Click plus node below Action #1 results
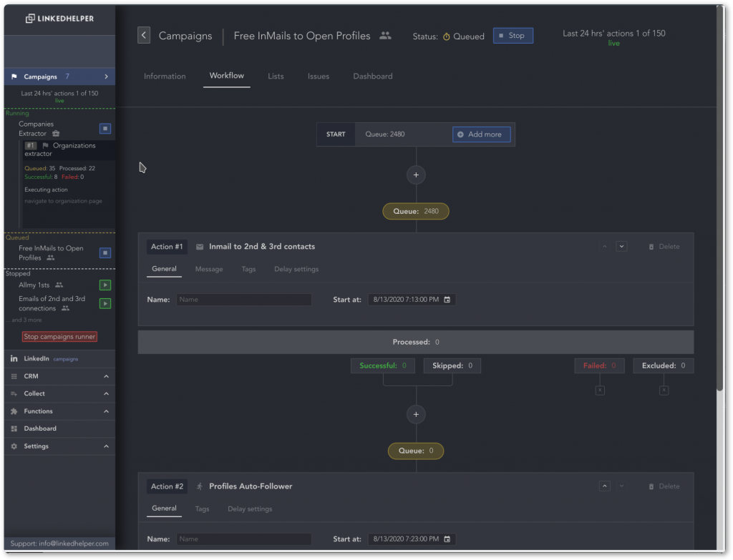 click(x=416, y=414)
